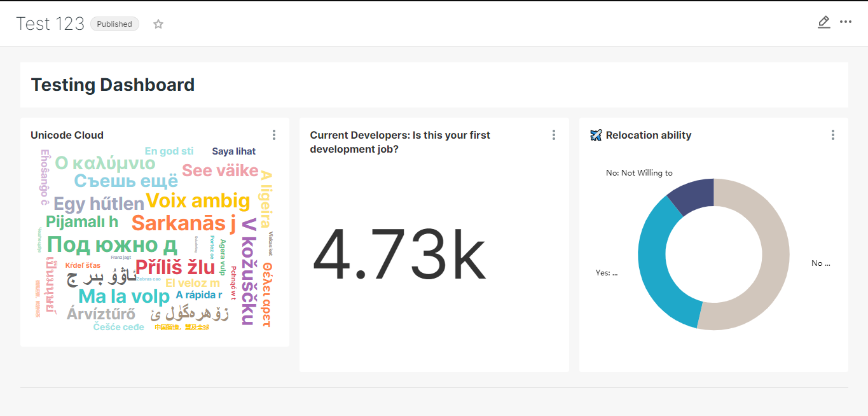Screen dimensions: 868x416
Task: Click the 4.73k metric value
Action: pos(400,254)
